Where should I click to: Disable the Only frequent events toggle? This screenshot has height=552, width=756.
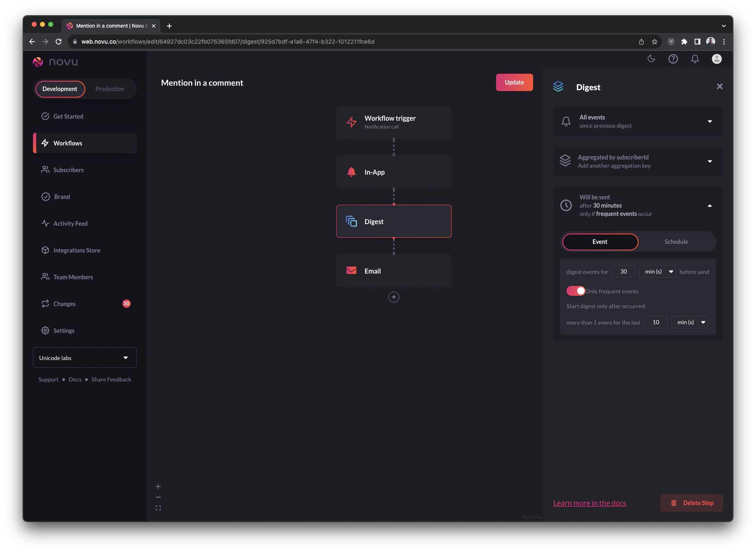pyautogui.click(x=576, y=291)
